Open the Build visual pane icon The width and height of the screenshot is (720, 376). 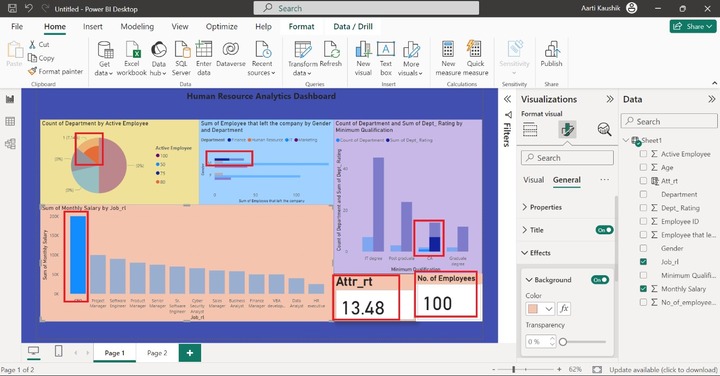(530, 129)
